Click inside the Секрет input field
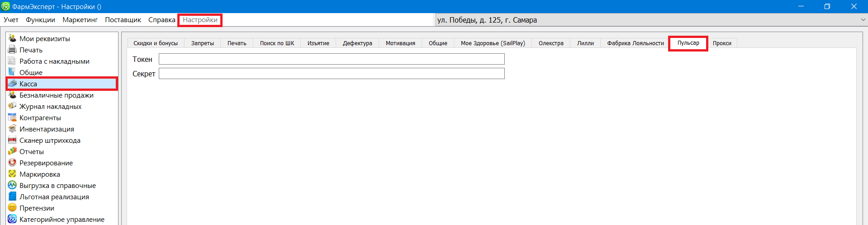868x225 pixels. point(332,74)
